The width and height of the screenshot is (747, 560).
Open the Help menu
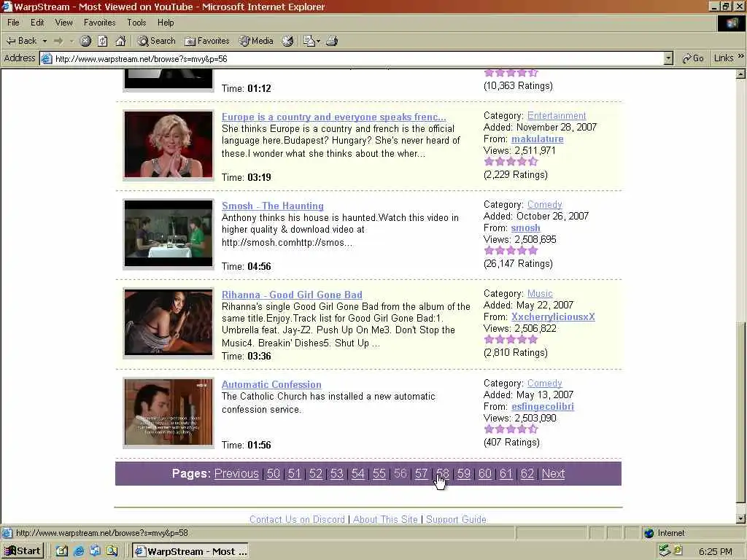click(x=166, y=23)
